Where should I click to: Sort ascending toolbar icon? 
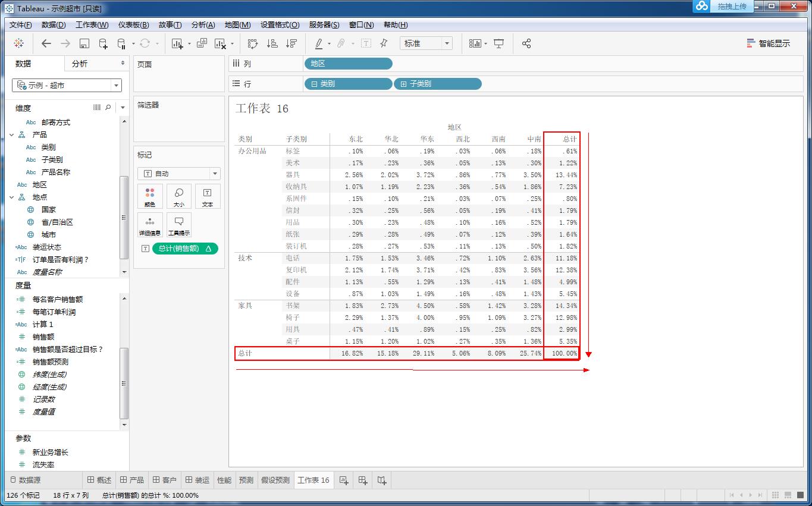click(272, 43)
